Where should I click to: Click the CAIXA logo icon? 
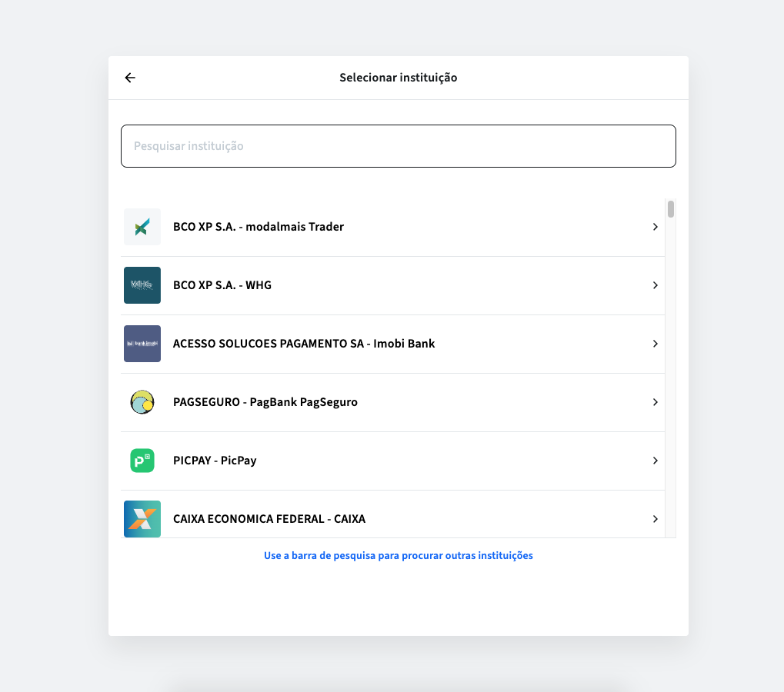[142, 519]
